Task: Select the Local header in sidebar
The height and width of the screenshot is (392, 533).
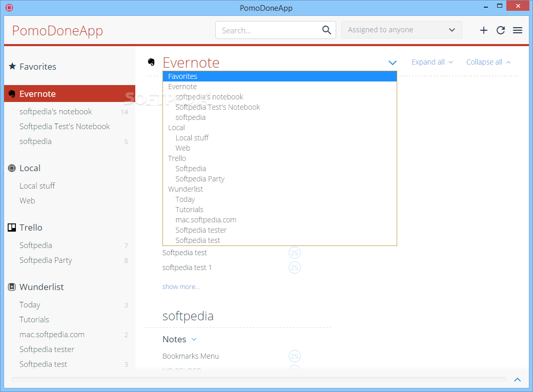Action: pos(30,168)
